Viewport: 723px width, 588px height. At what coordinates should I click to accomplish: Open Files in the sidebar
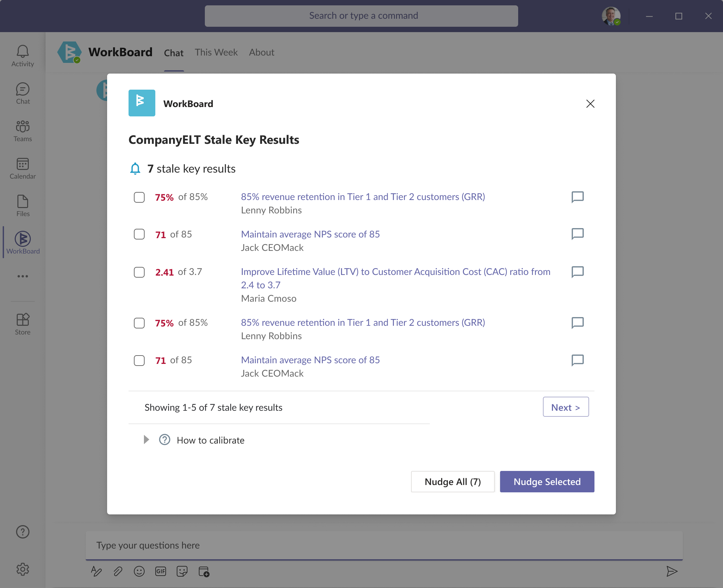[23, 206]
